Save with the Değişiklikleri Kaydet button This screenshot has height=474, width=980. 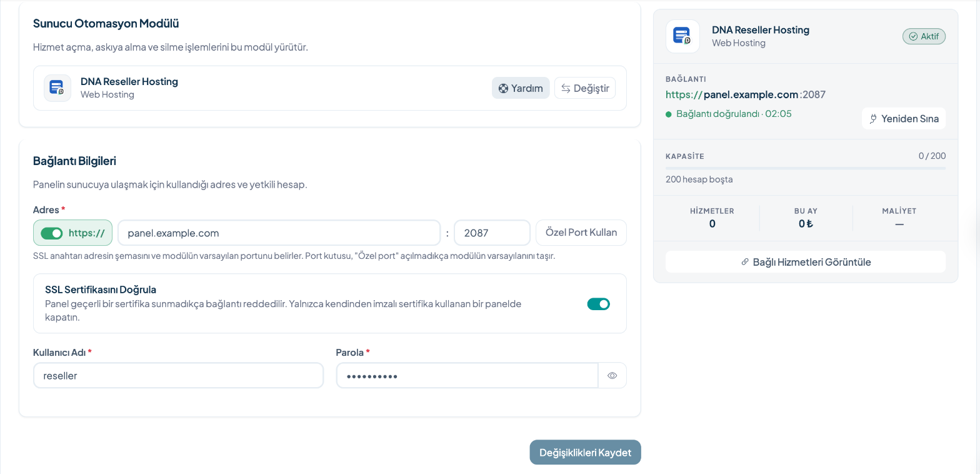click(x=585, y=452)
